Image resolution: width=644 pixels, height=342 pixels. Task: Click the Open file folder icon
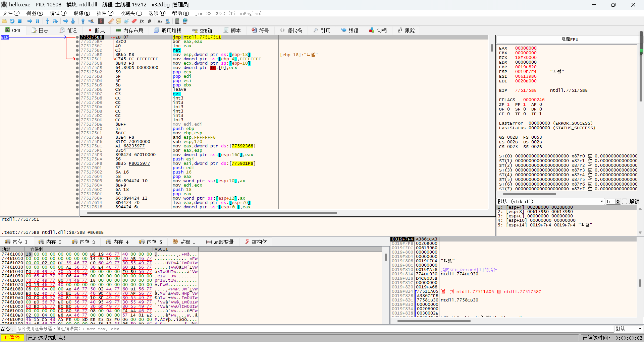pos(4,21)
